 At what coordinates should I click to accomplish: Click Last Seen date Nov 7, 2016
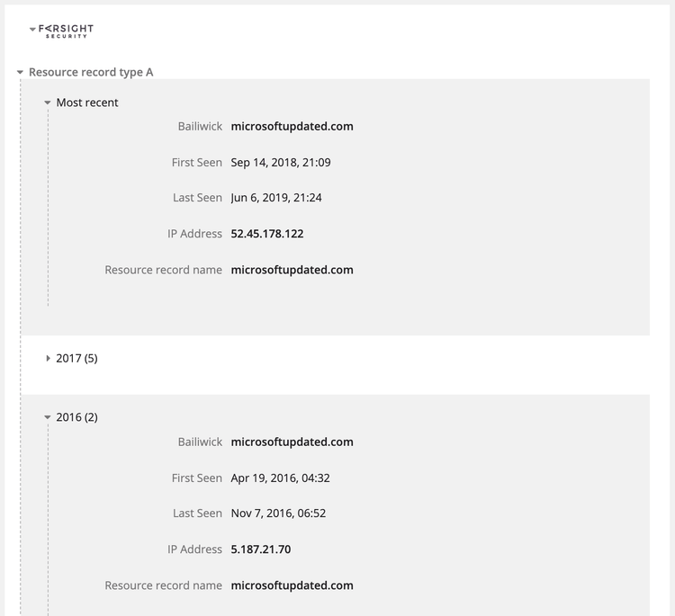pyautogui.click(x=278, y=513)
